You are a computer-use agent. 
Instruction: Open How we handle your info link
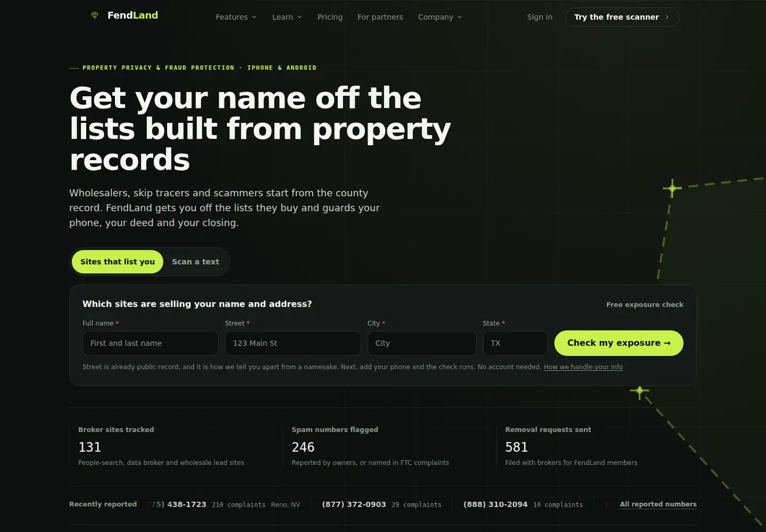pos(583,367)
